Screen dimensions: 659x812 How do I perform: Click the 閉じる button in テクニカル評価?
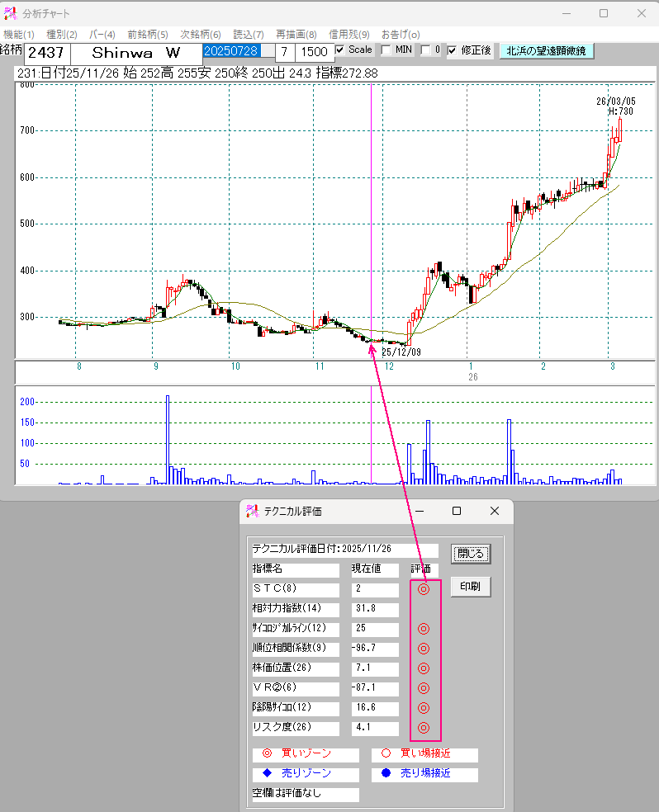point(471,554)
